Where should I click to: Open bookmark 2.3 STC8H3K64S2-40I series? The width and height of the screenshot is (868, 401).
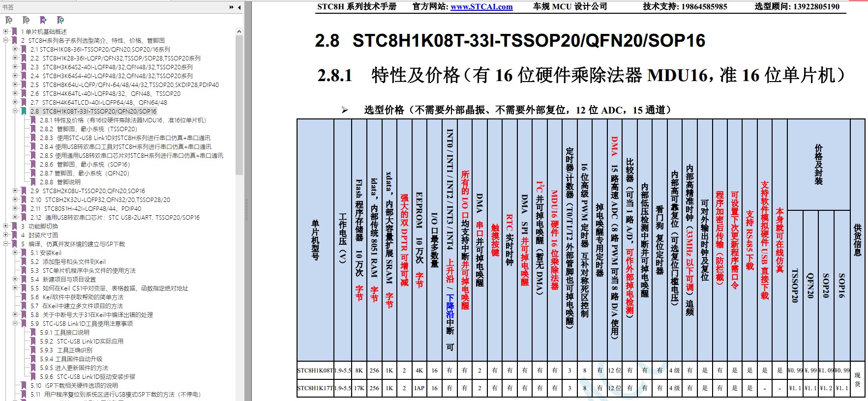(112, 67)
